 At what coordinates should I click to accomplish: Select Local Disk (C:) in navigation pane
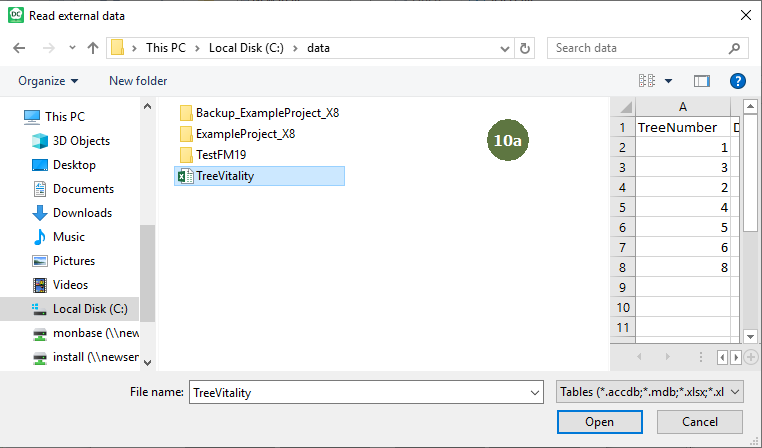click(89, 309)
